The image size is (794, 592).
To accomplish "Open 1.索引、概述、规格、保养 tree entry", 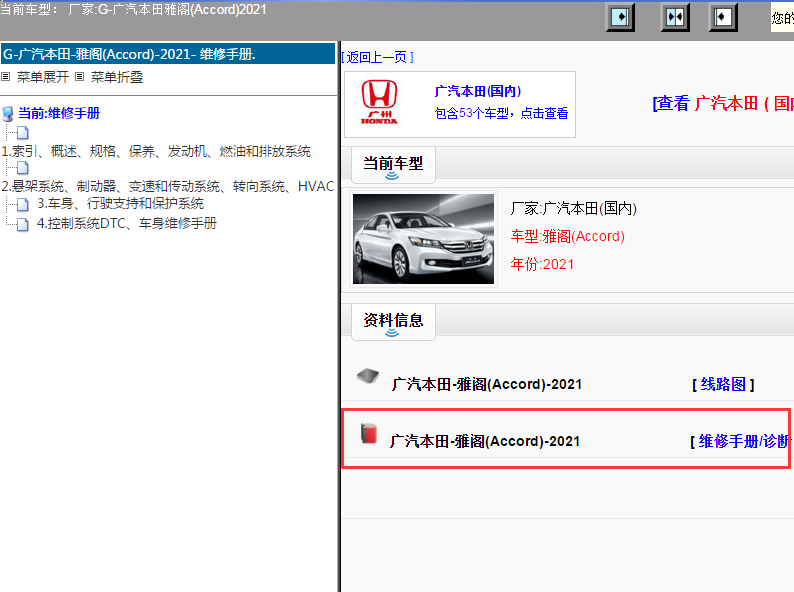I will (156, 151).
